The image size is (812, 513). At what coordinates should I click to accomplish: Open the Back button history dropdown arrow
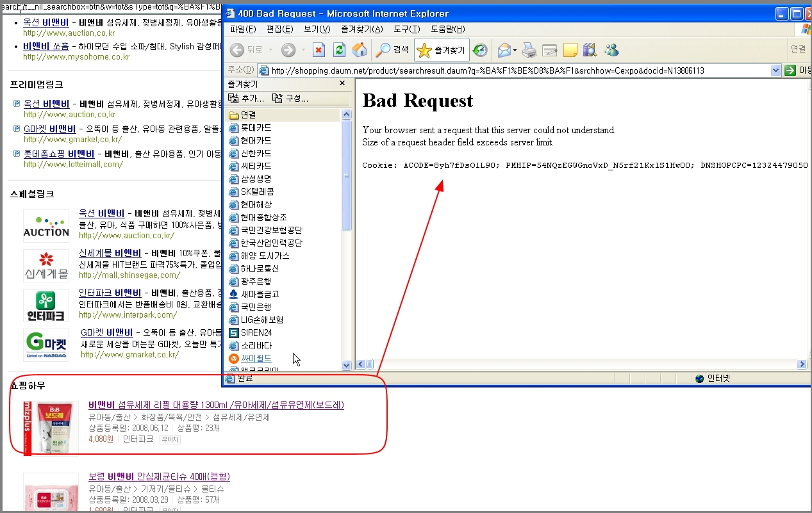(x=272, y=50)
